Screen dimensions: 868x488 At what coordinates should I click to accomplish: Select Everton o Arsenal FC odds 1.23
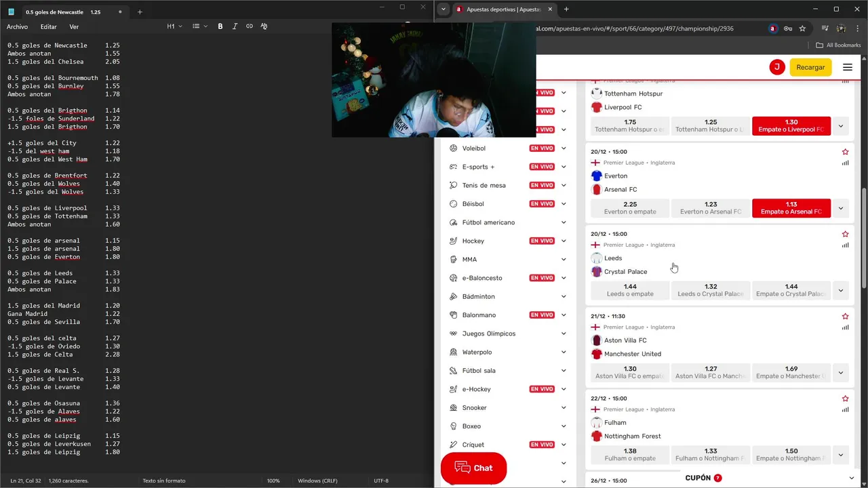pos(711,207)
